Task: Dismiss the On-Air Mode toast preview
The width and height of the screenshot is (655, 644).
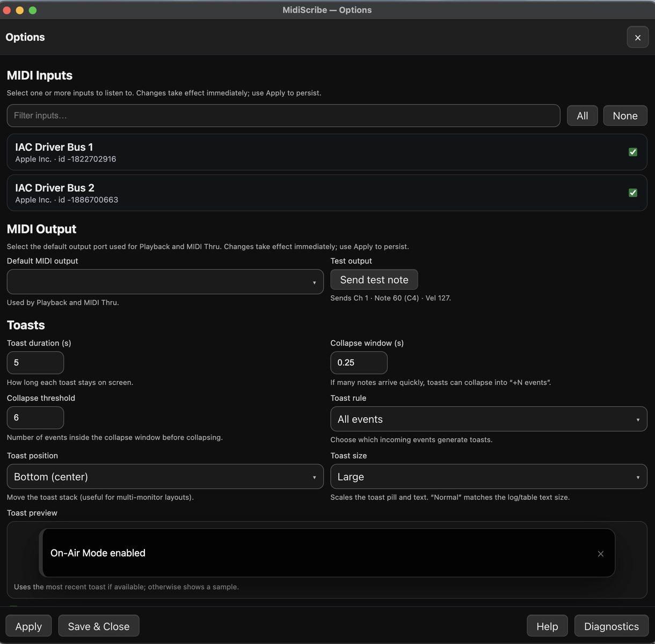Action: tap(600, 553)
